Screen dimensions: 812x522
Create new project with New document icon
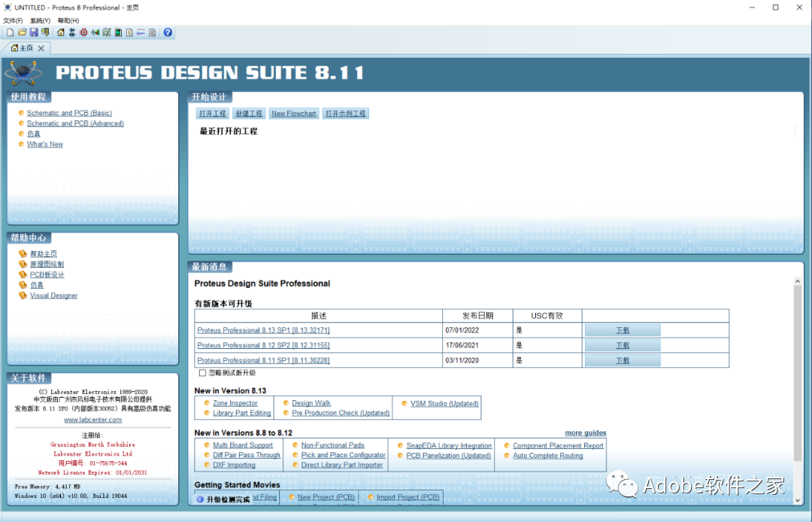tap(10, 32)
